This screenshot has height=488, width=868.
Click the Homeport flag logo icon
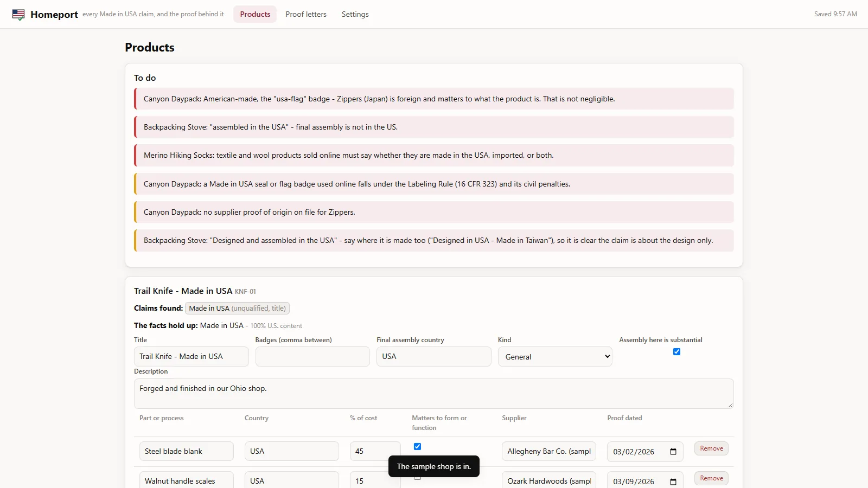point(18,15)
